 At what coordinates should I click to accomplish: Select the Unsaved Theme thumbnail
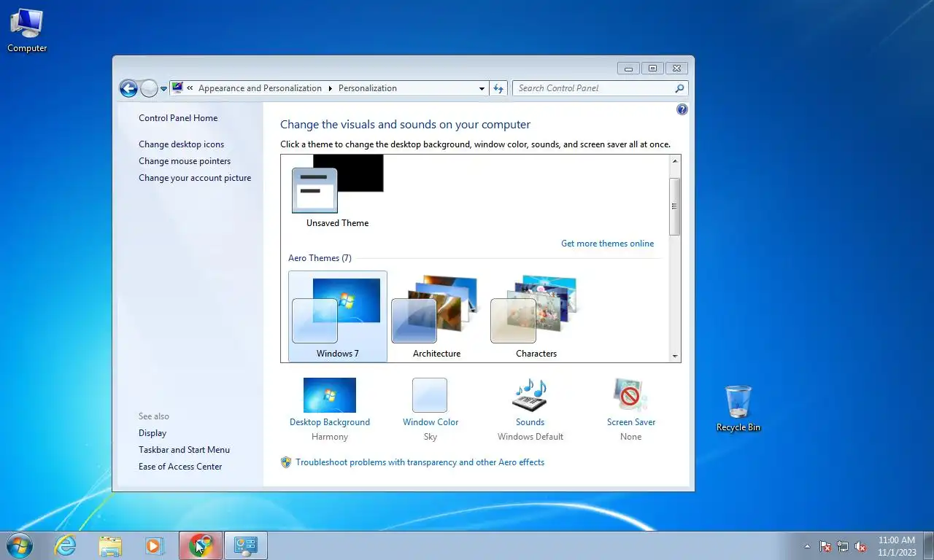pos(337,192)
